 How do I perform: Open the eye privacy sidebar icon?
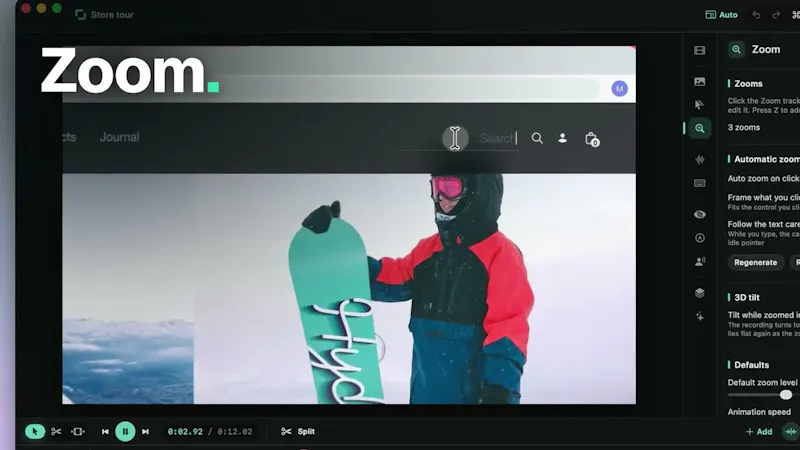[x=699, y=214]
